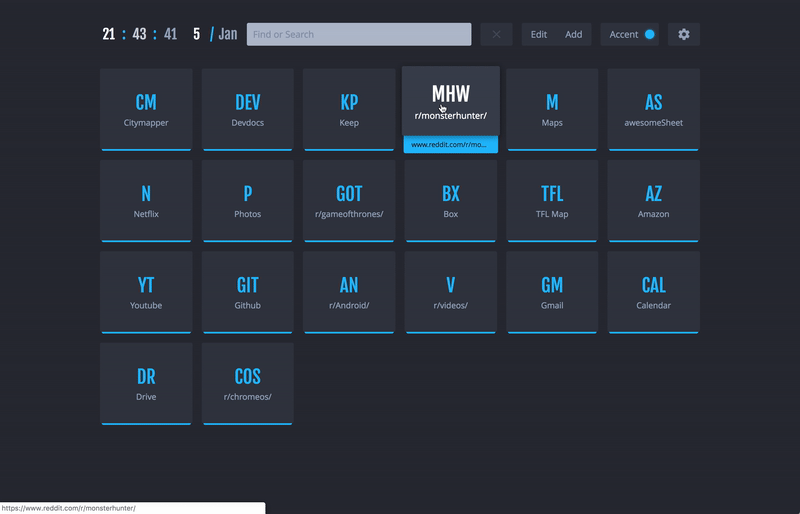The height and width of the screenshot is (514, 800).
Task: Click the Add button
Action: click(573, 34)
